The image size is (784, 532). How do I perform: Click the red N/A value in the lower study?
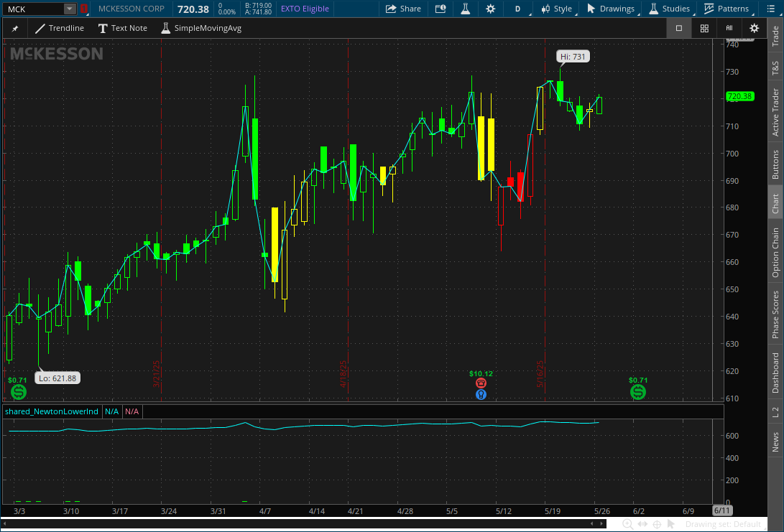pos(132,411)
